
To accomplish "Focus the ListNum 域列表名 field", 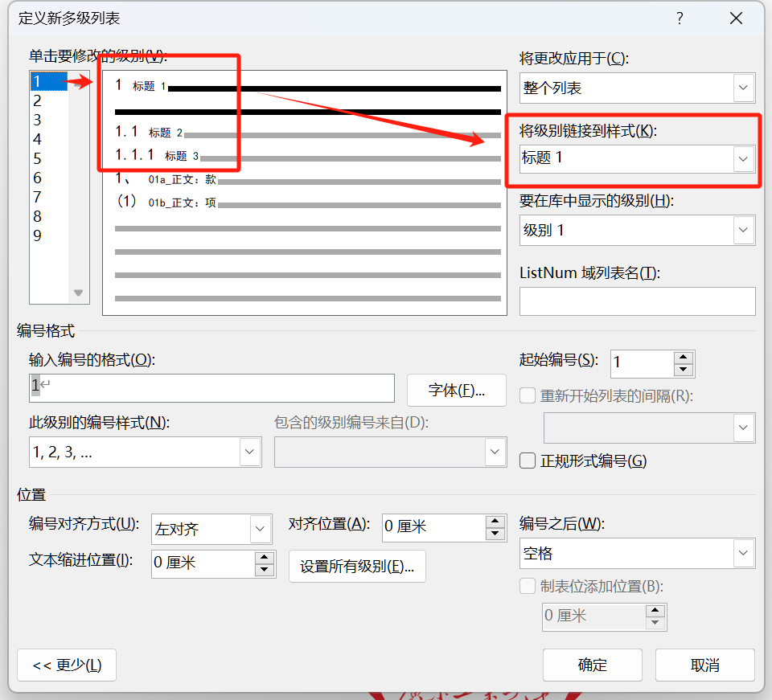I will click(x=637, y=301).
